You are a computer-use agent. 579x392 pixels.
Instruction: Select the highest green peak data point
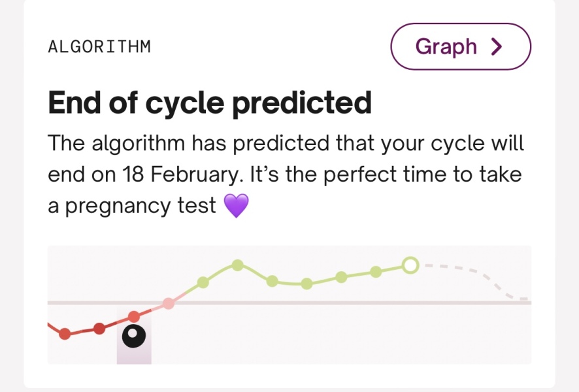pyautogui.click(x=238, y=265)
